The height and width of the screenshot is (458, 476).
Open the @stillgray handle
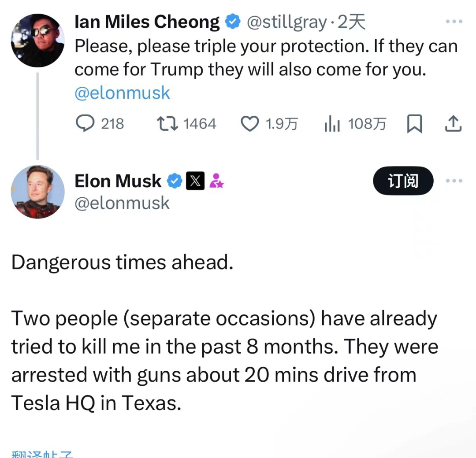(x=287, y=22)
